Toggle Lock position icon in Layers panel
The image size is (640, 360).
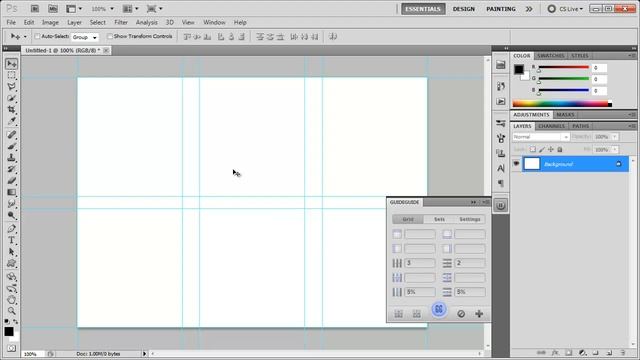pos(551,149)
